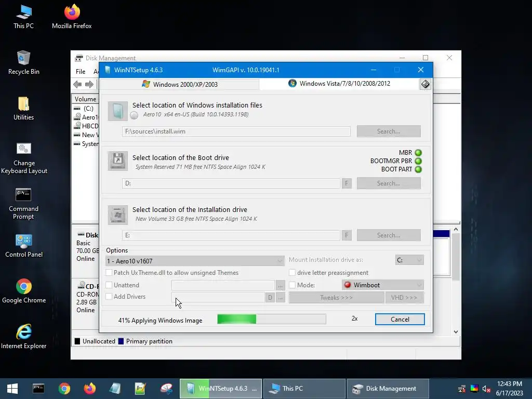Open This PC desktop icon
Viewport: 532px width, 399px height.
click(23, 16)
